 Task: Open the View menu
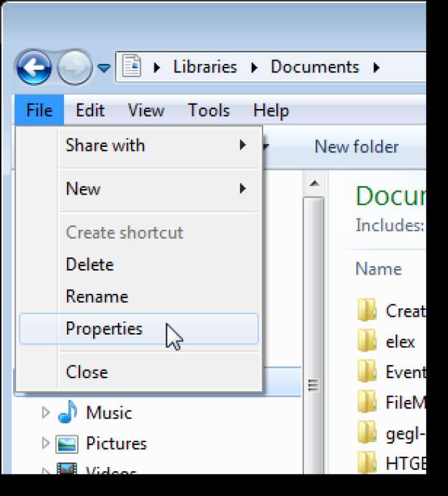pyautogui.click(x=146, y=110)
